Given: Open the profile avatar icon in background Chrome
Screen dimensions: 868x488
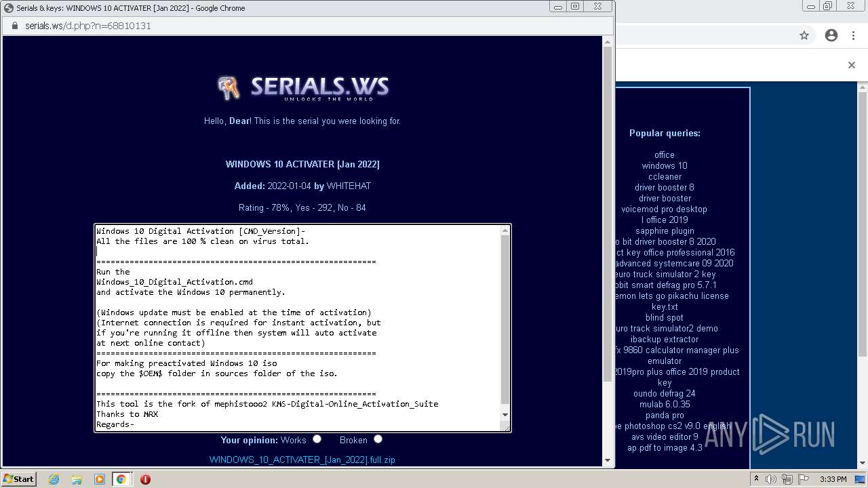Looking at the screenshot, I should pos(831,36).
